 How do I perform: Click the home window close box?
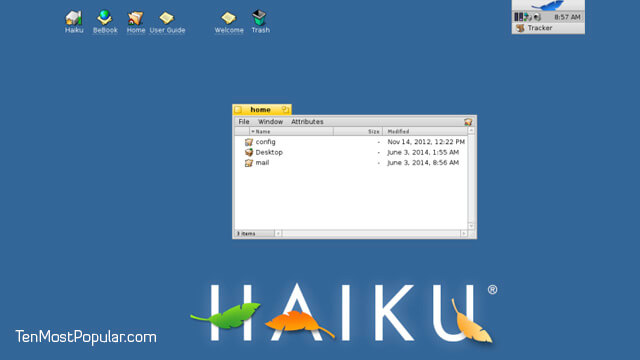[238, 110]
